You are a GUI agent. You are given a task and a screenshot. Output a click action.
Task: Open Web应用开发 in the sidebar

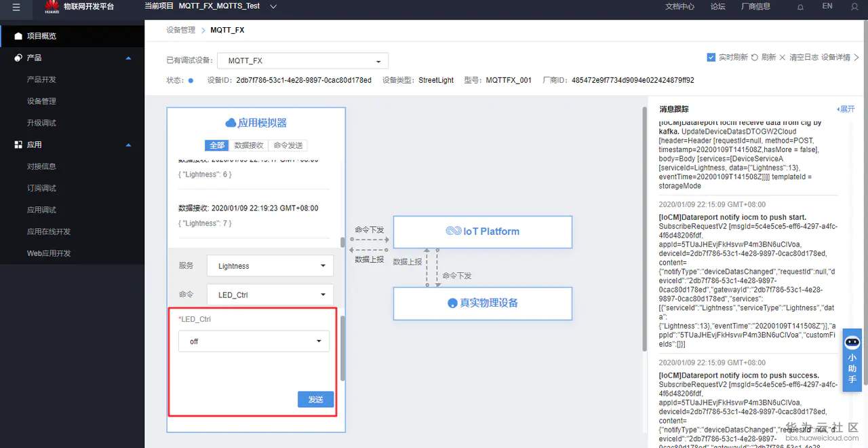click(x=49, y=253)
